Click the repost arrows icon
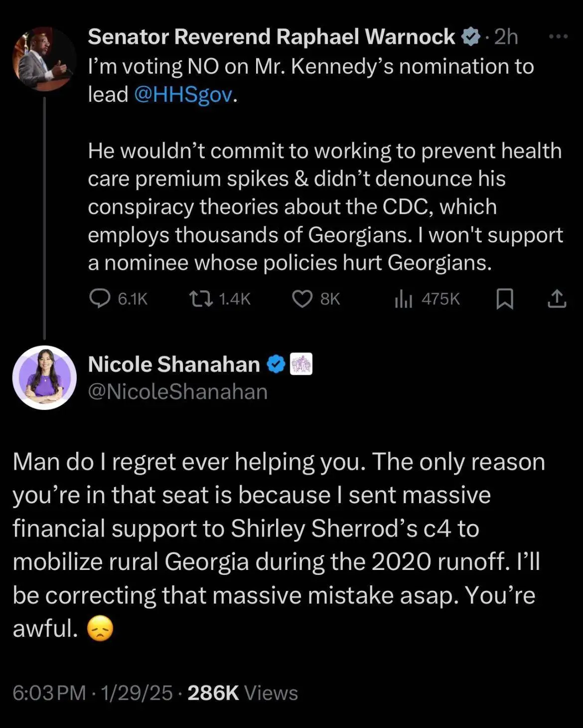 (201, 299)
